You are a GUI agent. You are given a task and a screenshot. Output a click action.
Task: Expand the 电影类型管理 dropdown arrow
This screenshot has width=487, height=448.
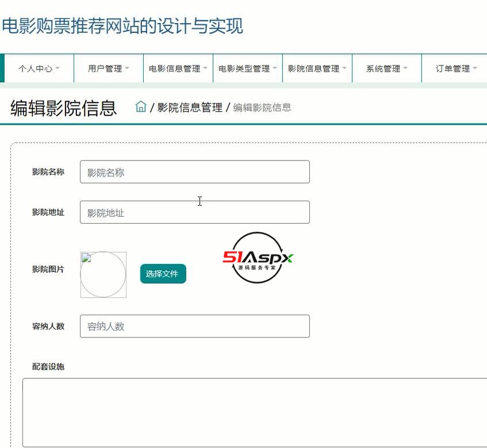[x=275, y=68]
